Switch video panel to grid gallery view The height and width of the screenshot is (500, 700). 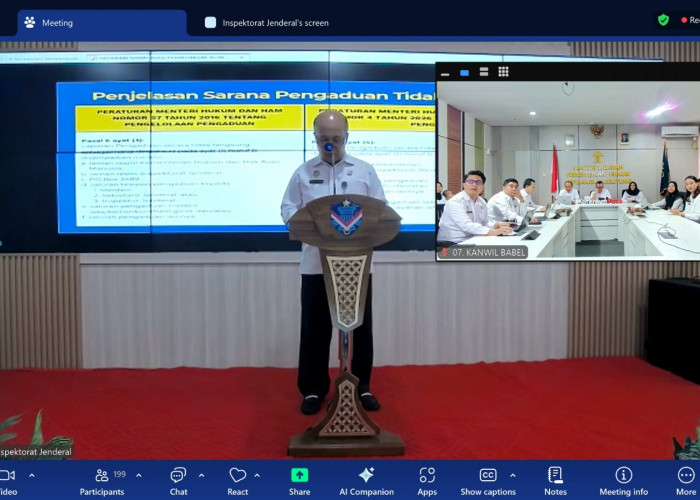[504, 72]
